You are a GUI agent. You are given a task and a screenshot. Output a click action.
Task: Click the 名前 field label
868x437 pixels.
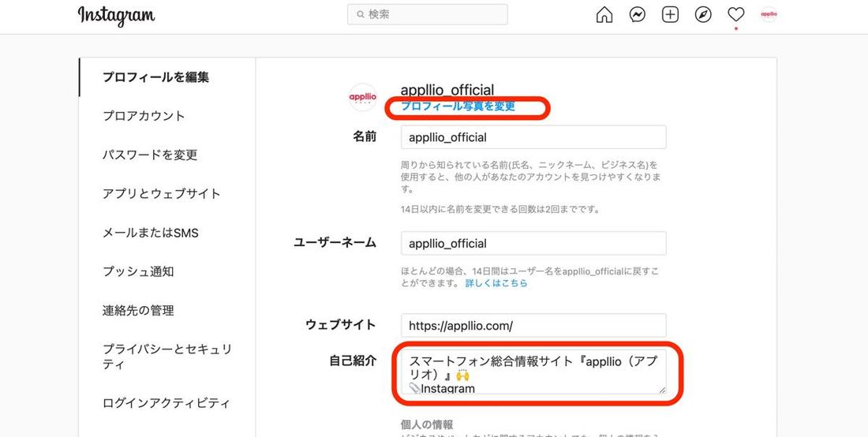pyautogui.click(x=365, y=136)
